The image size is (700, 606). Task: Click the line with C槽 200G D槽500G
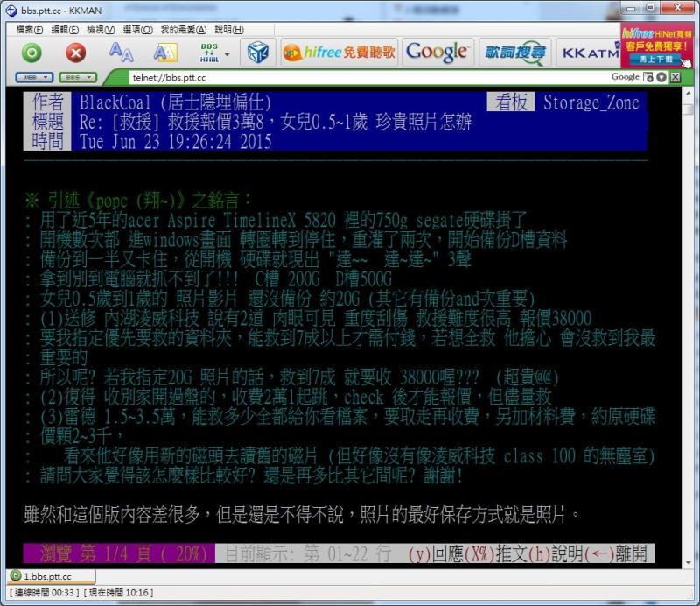click(209, 279)
